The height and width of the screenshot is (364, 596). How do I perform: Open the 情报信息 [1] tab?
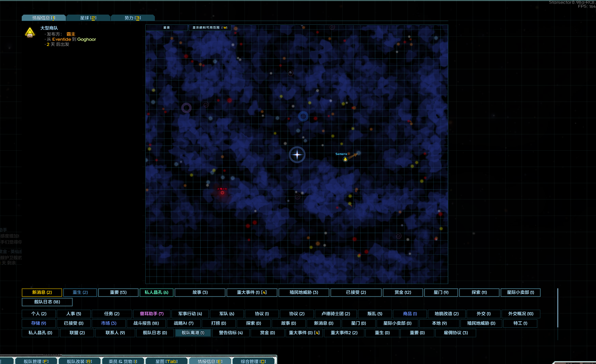pyautogui.click(x=44, y=18)
